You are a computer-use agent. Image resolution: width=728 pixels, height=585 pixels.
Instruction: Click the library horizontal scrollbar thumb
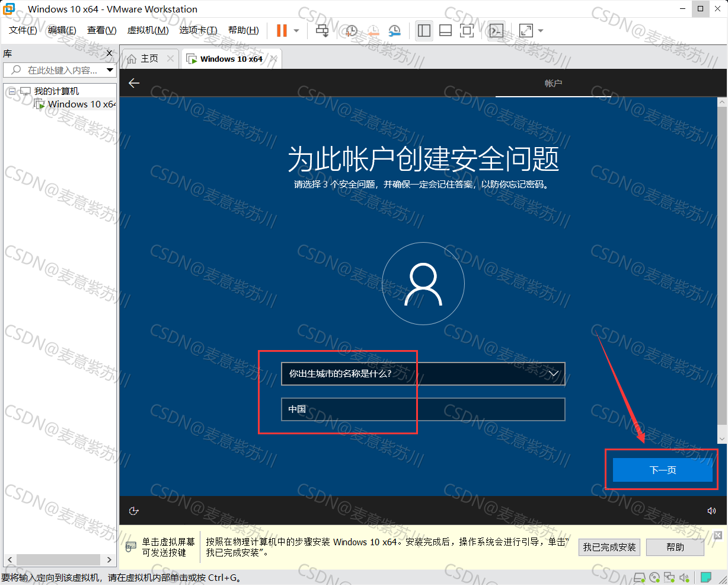click(58, 559)
